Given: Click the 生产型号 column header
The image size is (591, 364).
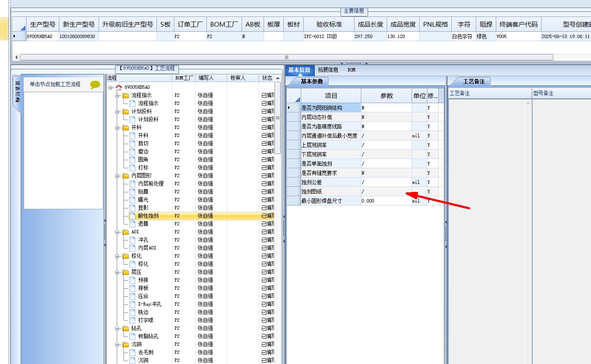Looking at the screenshot, I should coord(43,25).
